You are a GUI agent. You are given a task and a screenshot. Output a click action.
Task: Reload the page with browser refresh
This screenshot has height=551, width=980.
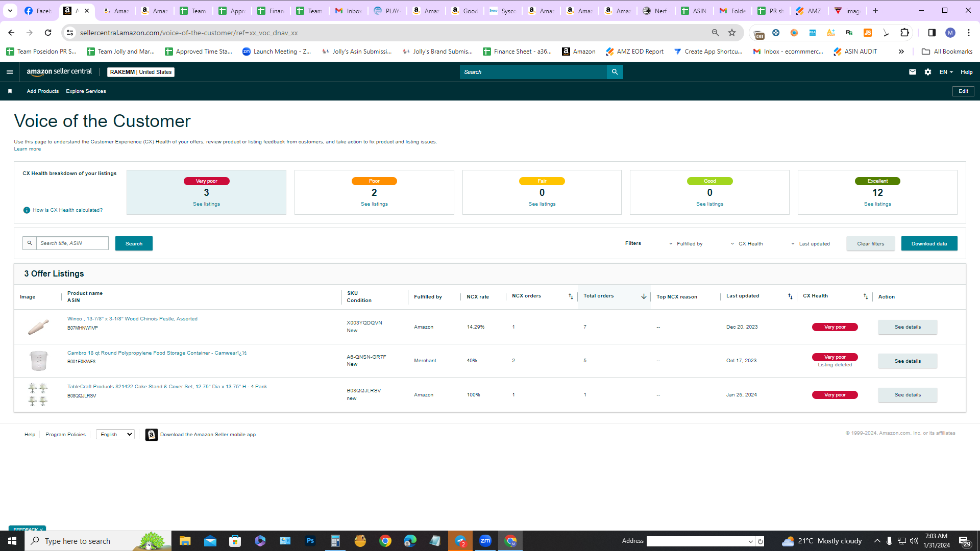pyautogui.click(x=48, y=33)
